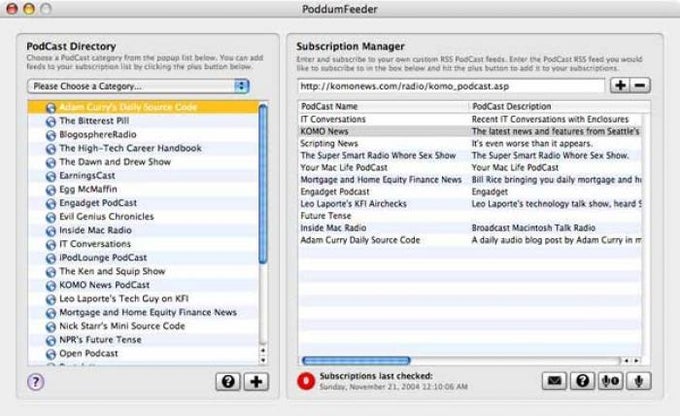The width and height of the screenshot is (680, 416).
Task: Select EarningsCast in directory list
Action: (144, 176)
